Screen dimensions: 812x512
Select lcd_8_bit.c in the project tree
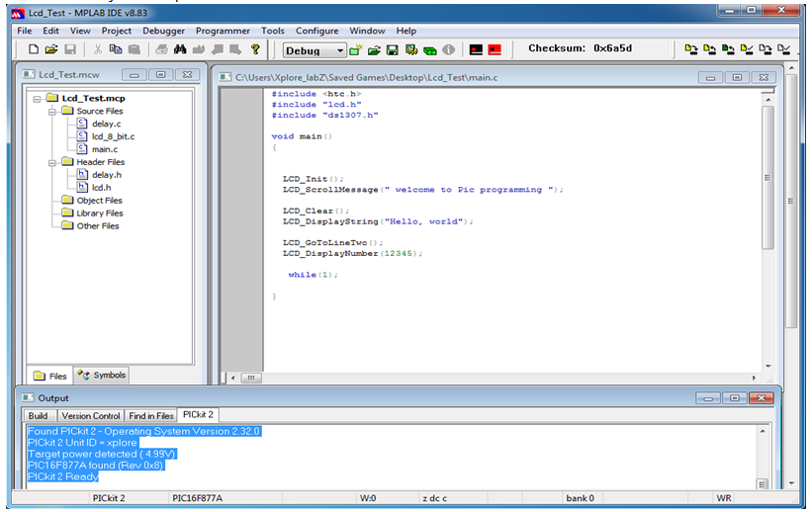click(113, 136)
